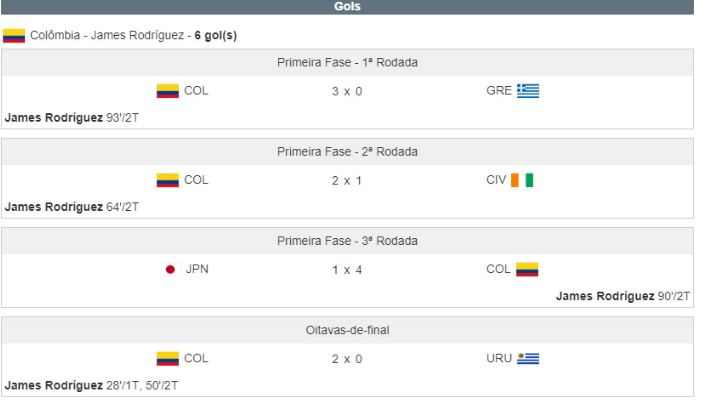Click the 1 x 4 score
712x400 pixels.
pos(347,269)
